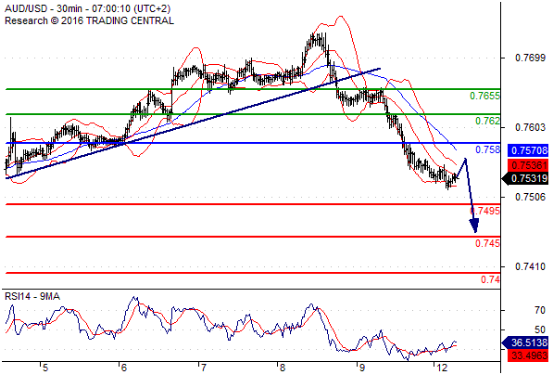
Task: Click the black 0.75319 current price tag
Action: point(525,179)
